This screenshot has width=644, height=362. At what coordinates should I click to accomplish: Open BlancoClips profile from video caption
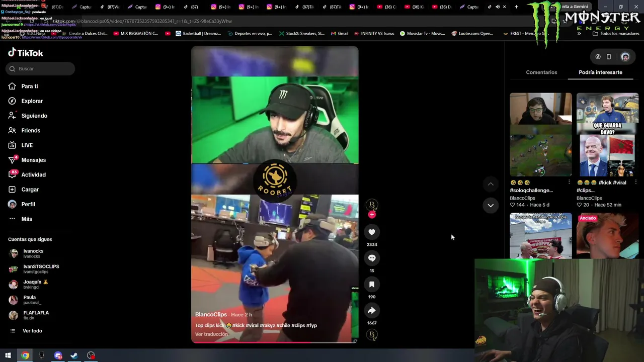click(x=211, y=315)
